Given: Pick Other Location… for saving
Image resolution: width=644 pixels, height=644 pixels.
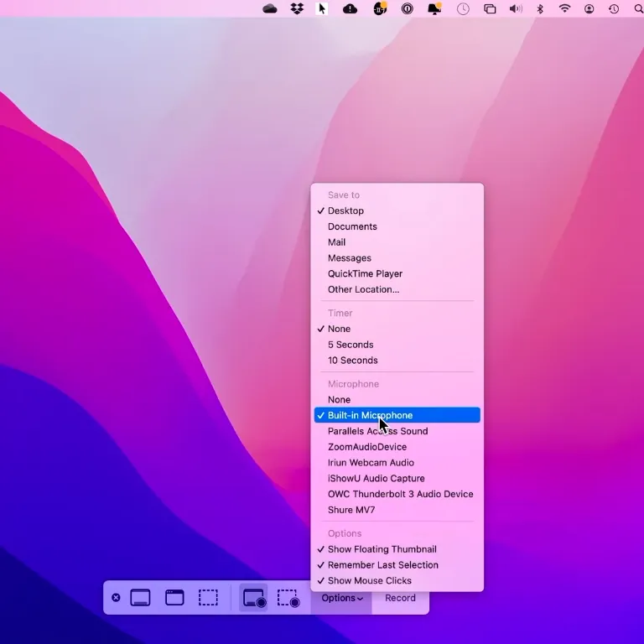Looking at the screenshot, I should pos(397,289).
